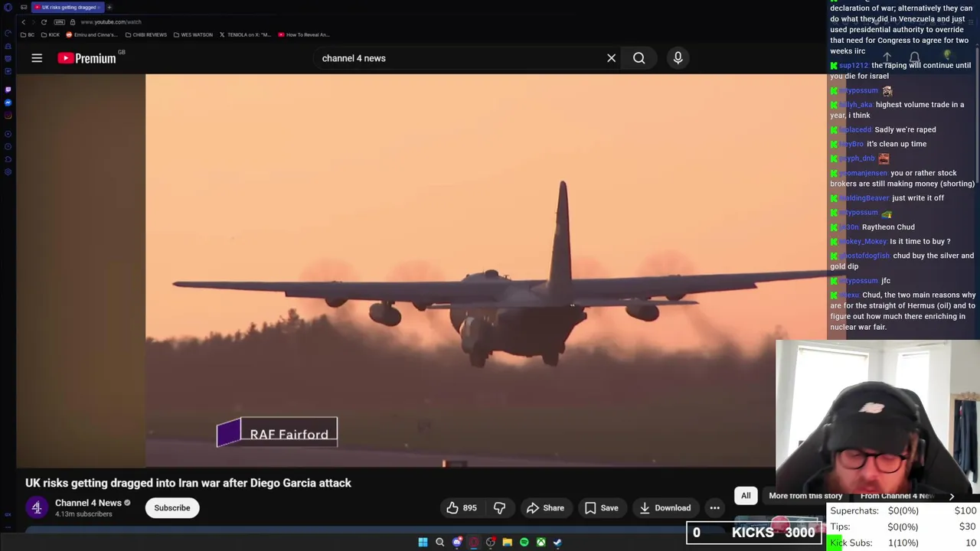Reload the current page
This screenshot has height=551, width=980.
pyautogui.click(x=44, y=22)
